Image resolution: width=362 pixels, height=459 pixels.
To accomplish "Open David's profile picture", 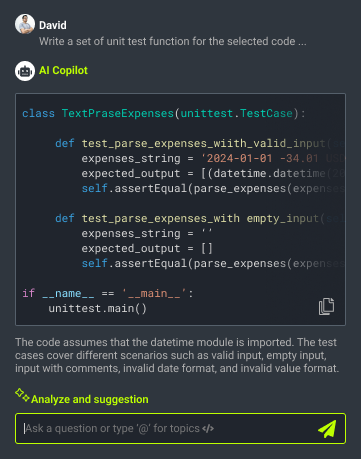I will click(25, 24).
